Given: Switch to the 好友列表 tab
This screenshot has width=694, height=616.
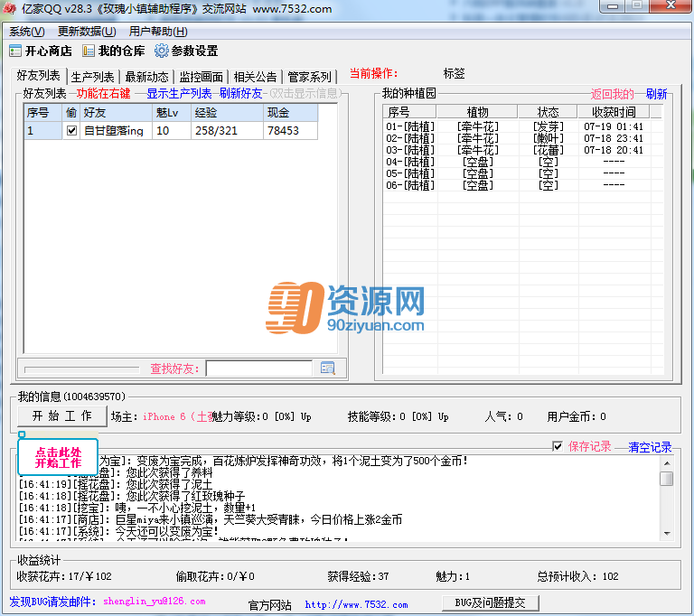Looking at the screenshot, I should click(39, 76).
